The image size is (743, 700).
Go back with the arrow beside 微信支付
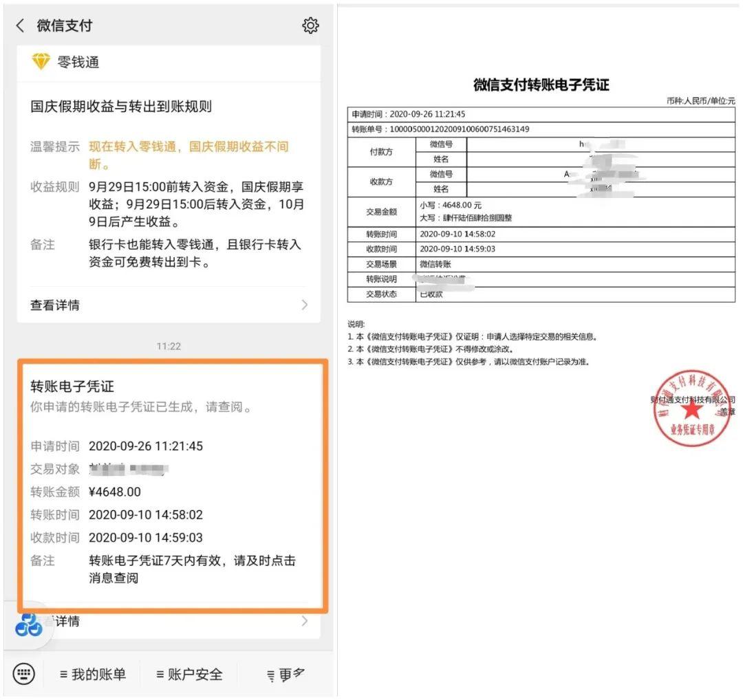tap(20, 25)
